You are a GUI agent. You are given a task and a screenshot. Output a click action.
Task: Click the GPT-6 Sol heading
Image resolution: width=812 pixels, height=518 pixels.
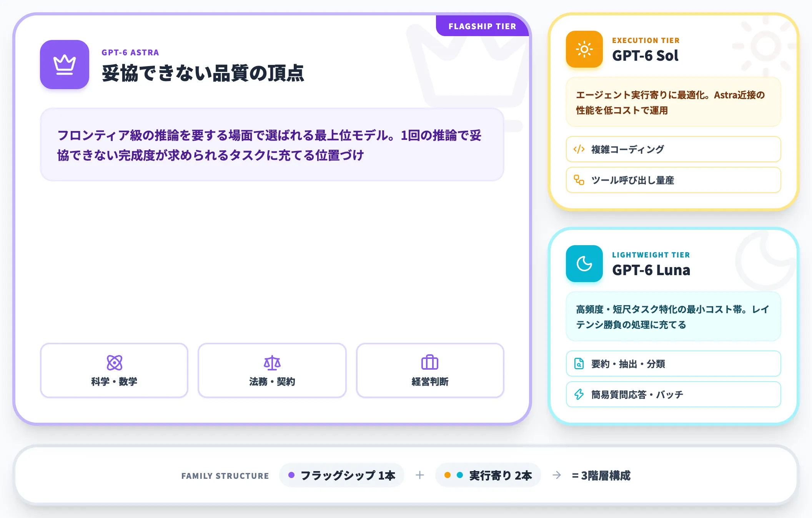[x=645, y=56]
